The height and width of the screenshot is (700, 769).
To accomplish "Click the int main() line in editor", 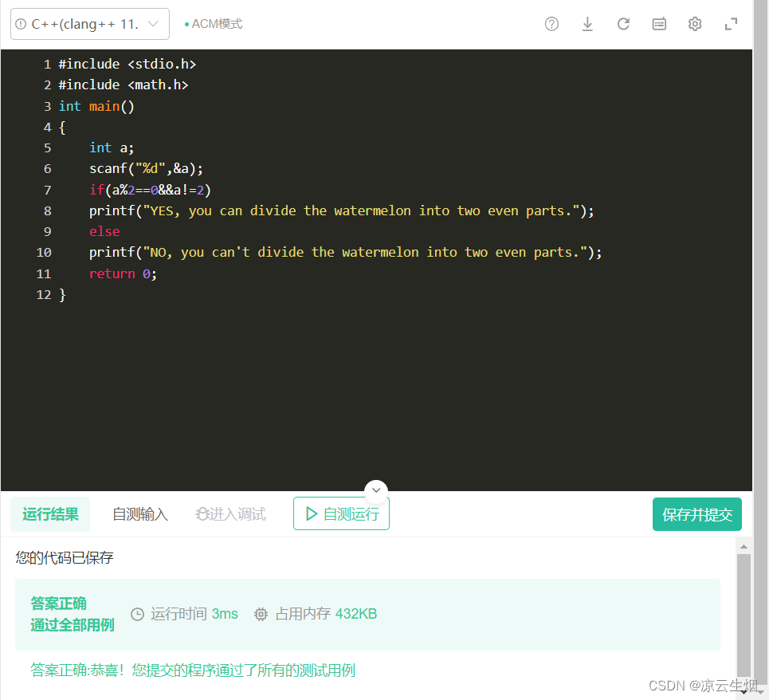I will point(96,106).
